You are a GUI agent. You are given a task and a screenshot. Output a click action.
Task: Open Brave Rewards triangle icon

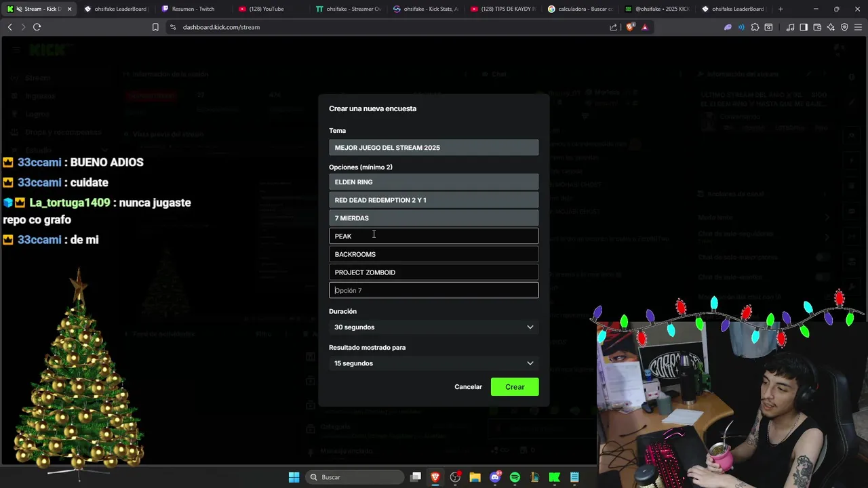[x=644, y=27]
